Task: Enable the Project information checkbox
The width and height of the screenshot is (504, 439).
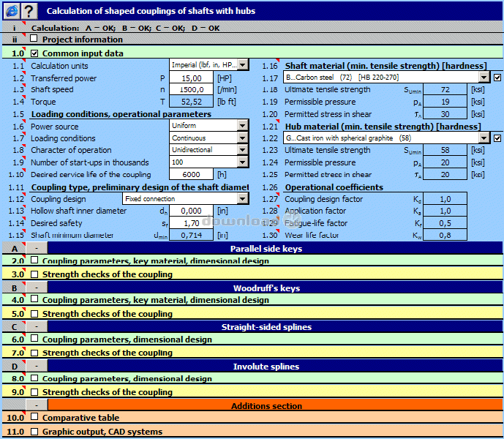Action: pyautogui.click(x=34, y=40)
